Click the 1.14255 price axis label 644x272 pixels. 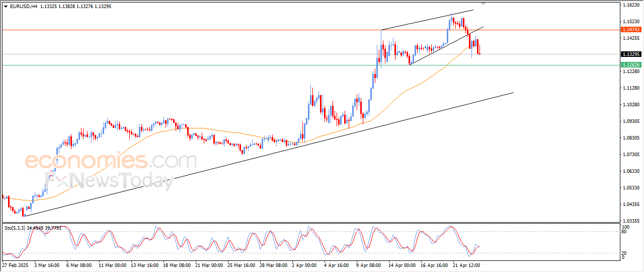coord(631,38)
